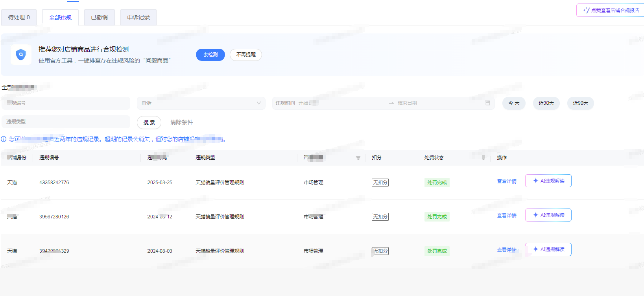Open the 申诉记录 tab
This screenshot has height=296, width=644.
pos(138,17)
